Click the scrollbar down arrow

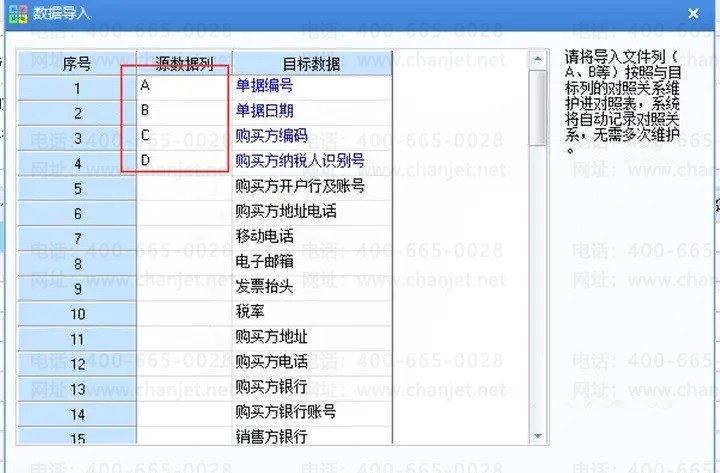pyautogui.click(x=538, y=435)
